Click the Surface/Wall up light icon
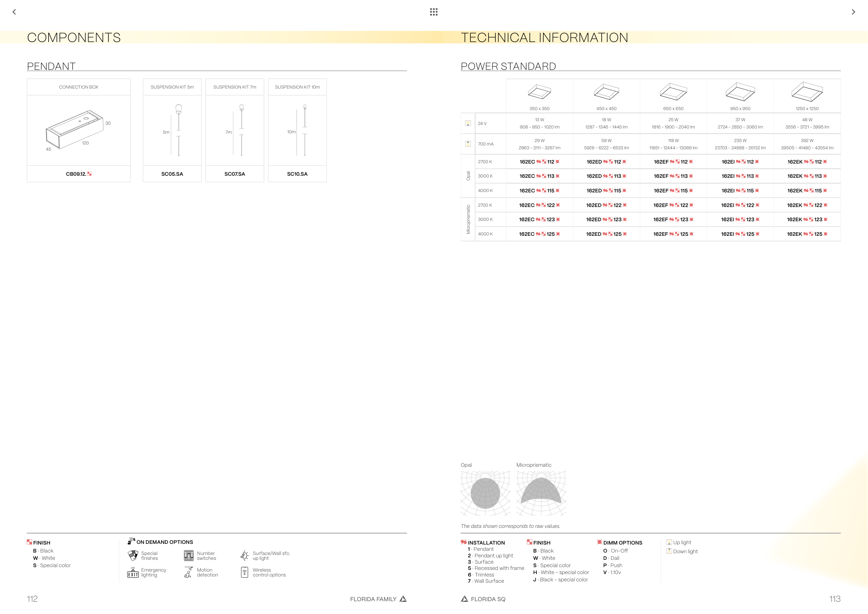 244,555
